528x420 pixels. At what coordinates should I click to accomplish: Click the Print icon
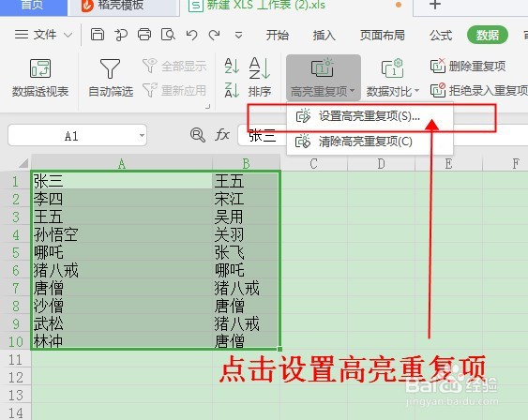click(144, 35)
